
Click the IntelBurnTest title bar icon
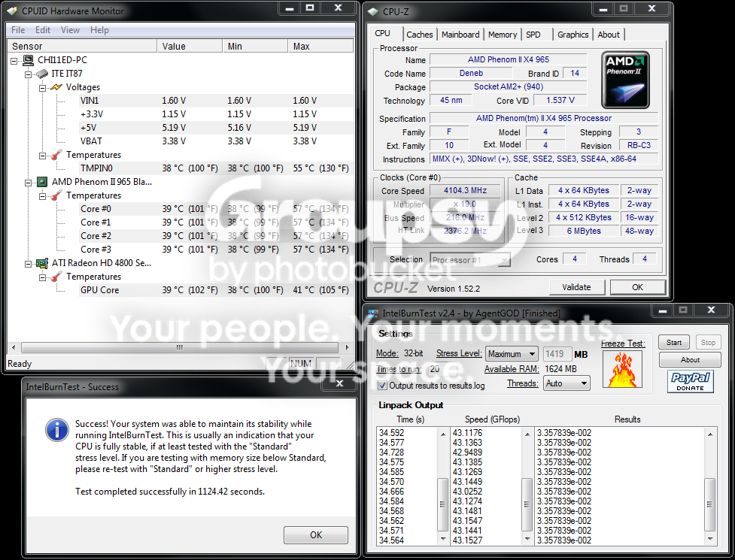[x=373, y=313]
